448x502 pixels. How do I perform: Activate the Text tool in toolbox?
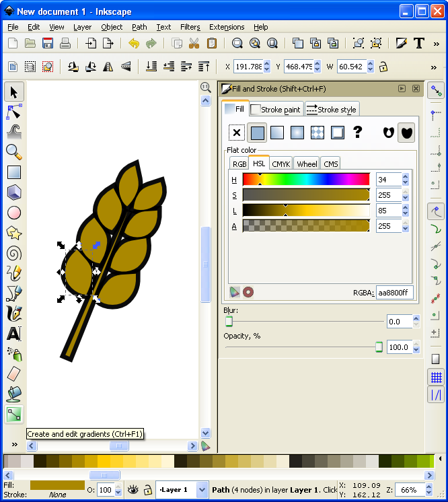[14, 334]
